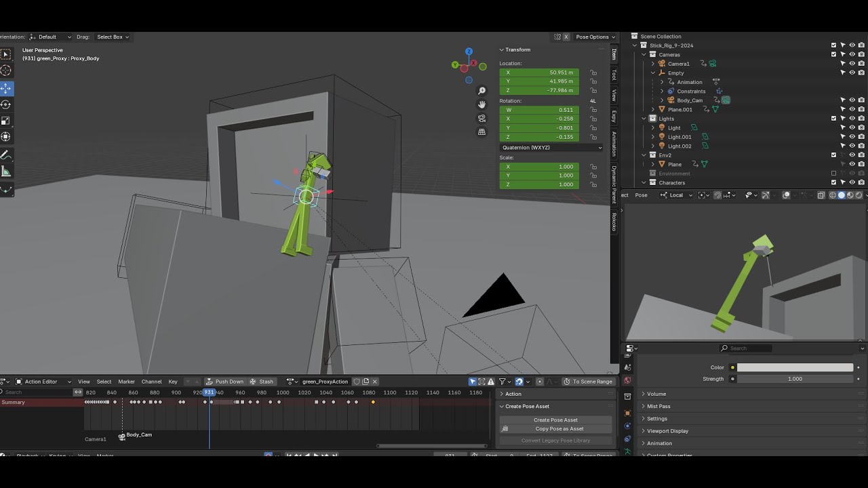Unlink the green_ProxyAction action with the X button
Viewport: 868px width, 488px height.
click(374, 382)
